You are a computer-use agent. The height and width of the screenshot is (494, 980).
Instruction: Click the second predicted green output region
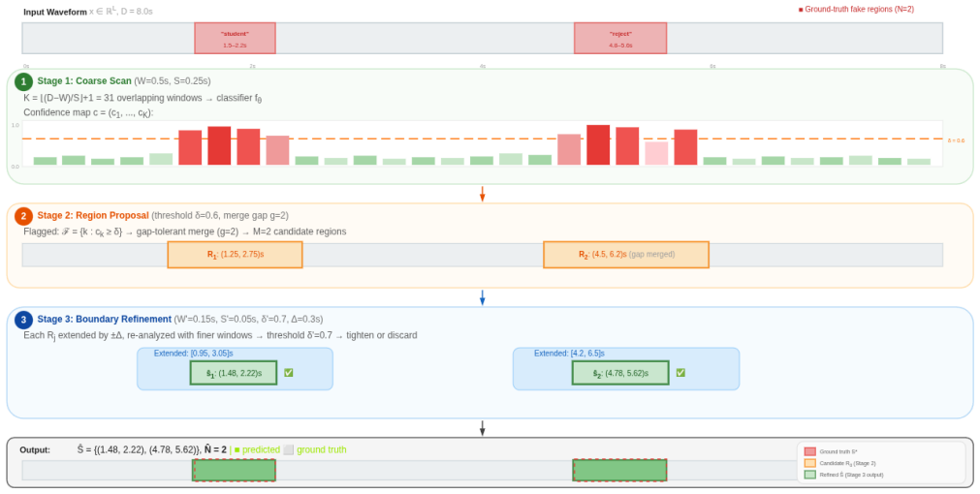click(620, 470)
